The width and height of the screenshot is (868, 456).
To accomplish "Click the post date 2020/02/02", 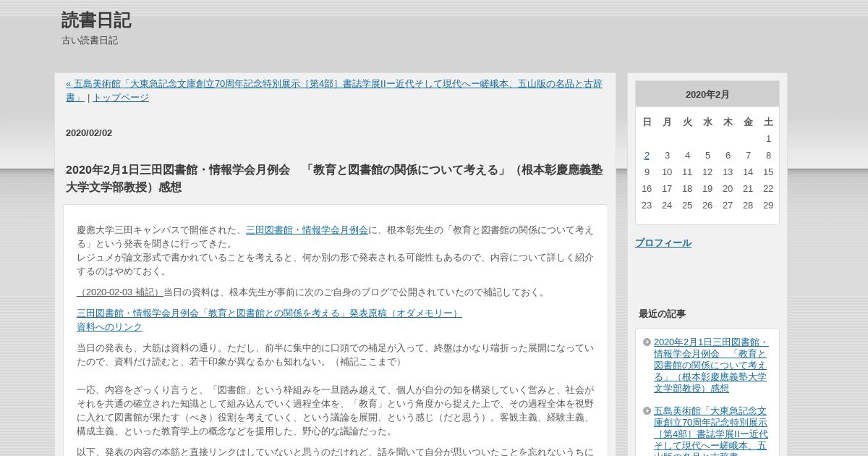I will point(89,133).
